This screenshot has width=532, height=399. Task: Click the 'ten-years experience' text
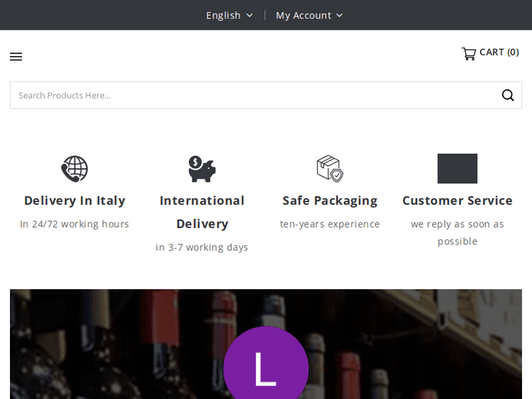330,224
